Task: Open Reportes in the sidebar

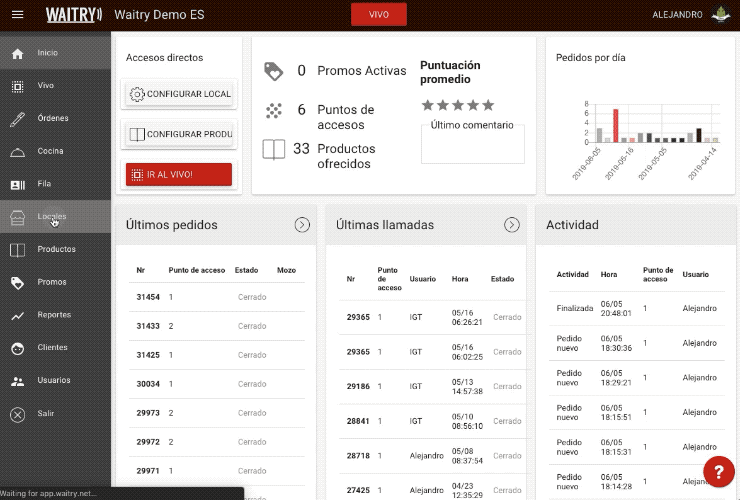Action: point(55,315)
